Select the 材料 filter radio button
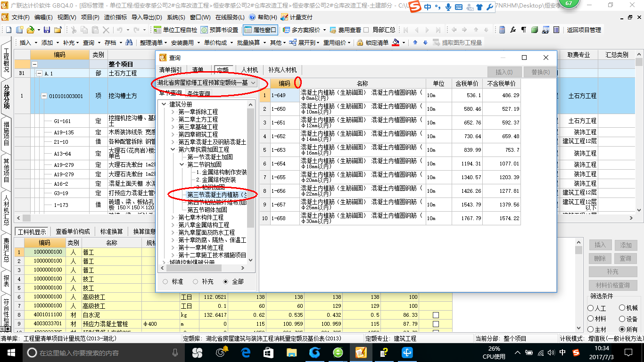This screenshot has width=644, height=362. pos(591,319)
